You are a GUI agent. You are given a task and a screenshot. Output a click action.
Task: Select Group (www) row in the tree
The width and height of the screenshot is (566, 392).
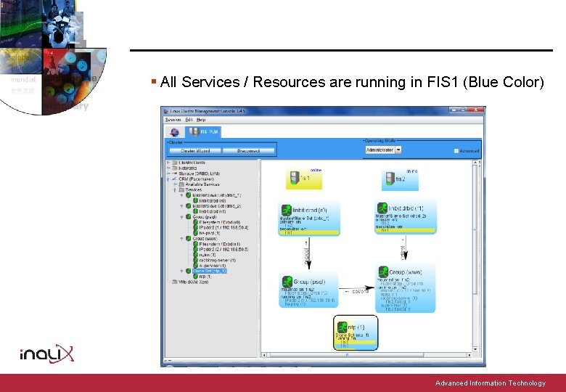coord(205,239)
